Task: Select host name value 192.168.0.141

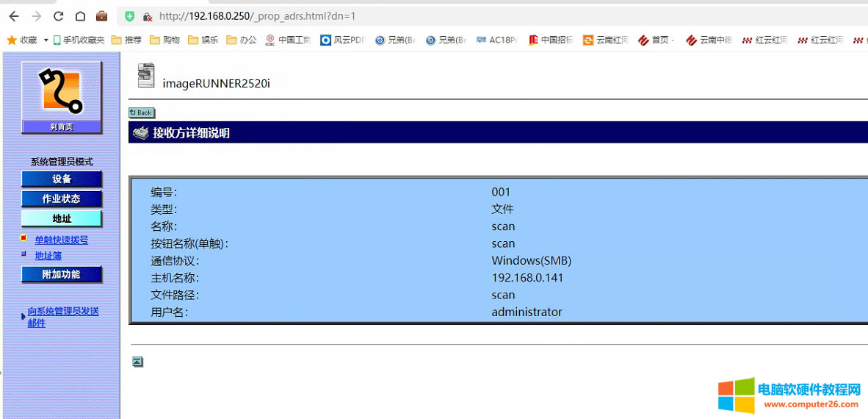Action: tap(527, 278)
